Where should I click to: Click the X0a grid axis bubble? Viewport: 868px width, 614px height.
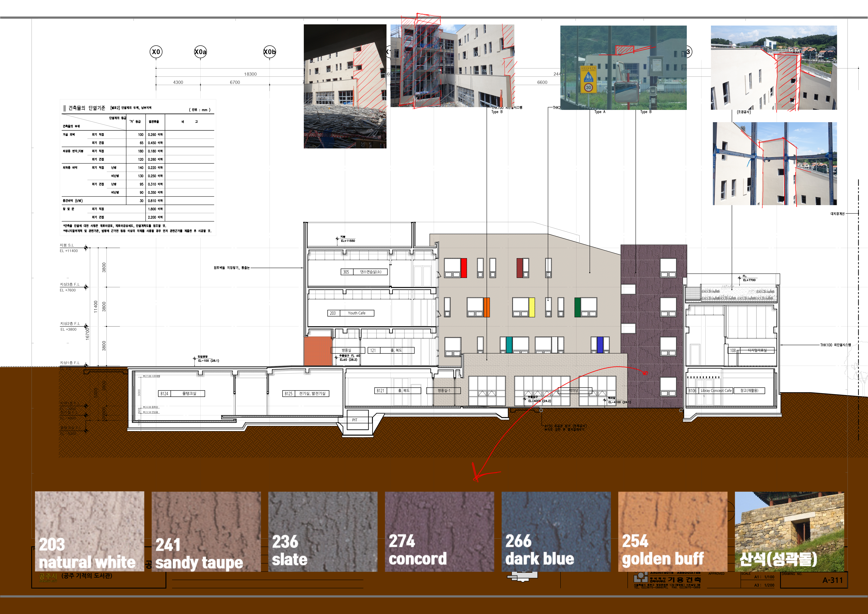pyautogui.click(x=200, y=52)
